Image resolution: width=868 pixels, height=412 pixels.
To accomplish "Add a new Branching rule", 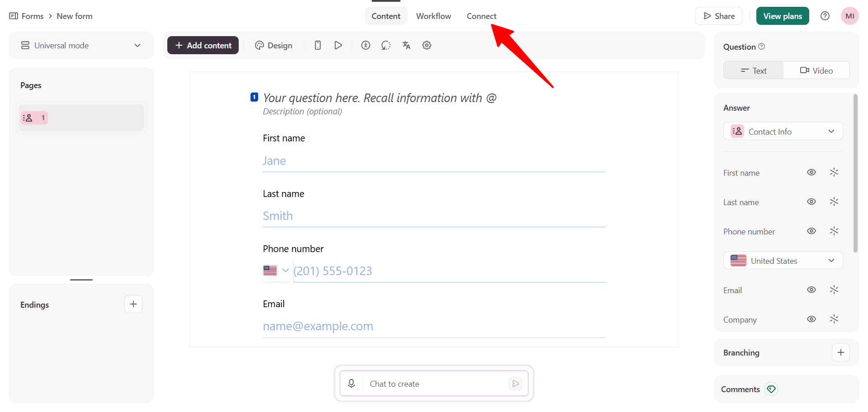I will pos(841,352).
